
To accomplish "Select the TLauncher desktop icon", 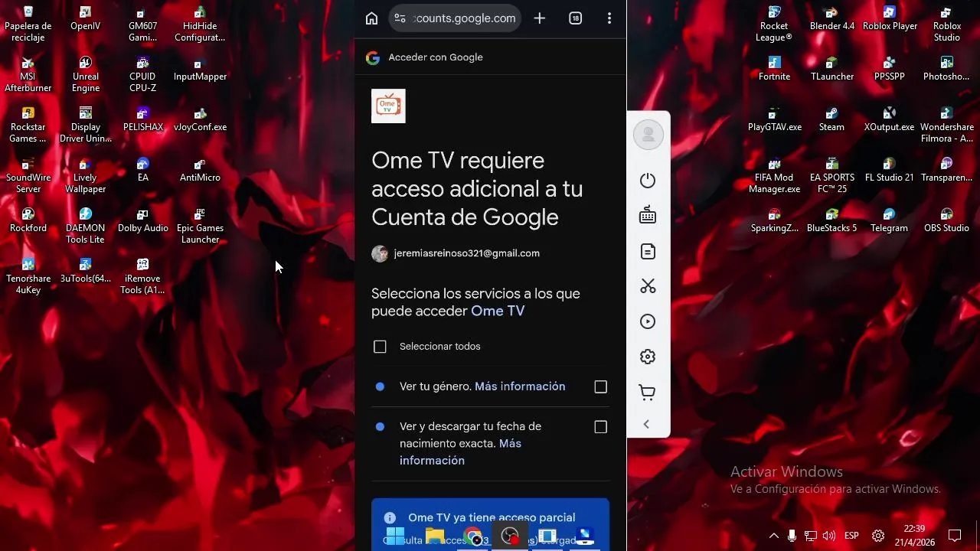I will [831, 69].
